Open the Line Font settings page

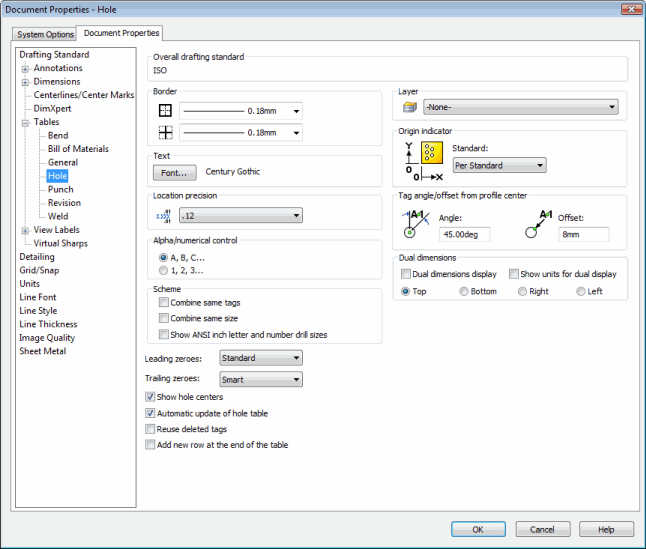point(37,297)
